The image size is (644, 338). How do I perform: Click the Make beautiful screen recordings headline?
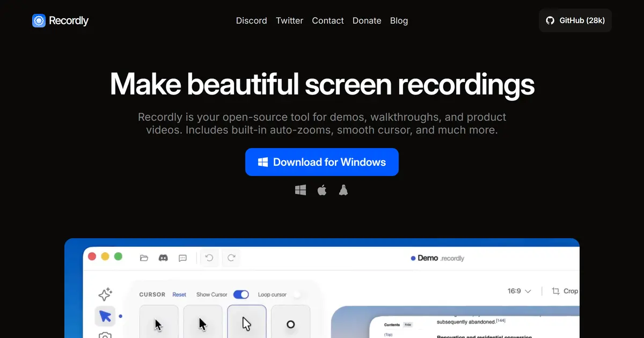click(x=322, y=85)
